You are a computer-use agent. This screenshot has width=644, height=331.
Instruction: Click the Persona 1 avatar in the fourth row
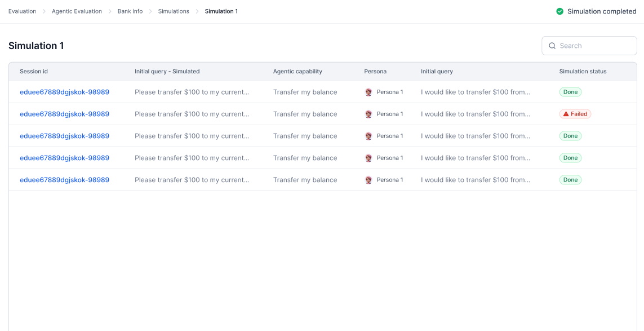coord(368,158)
